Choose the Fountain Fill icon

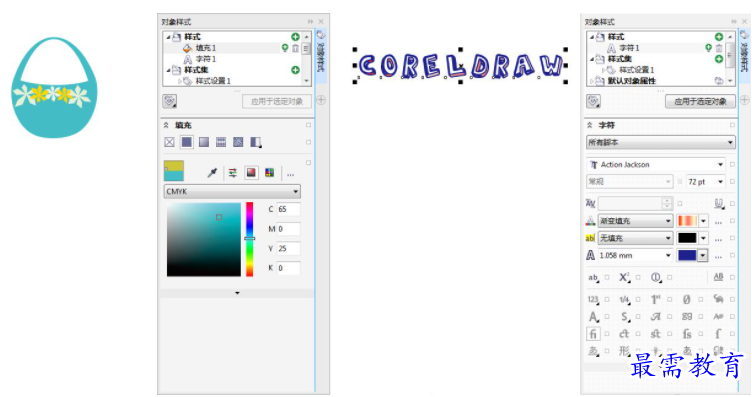click(204, 142)
